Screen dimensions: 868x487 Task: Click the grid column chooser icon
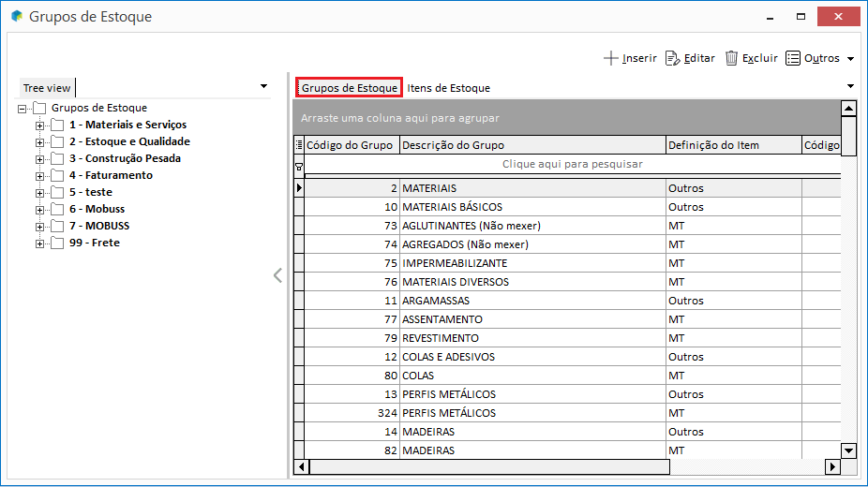pyautogui.click(x=299, y=145)
